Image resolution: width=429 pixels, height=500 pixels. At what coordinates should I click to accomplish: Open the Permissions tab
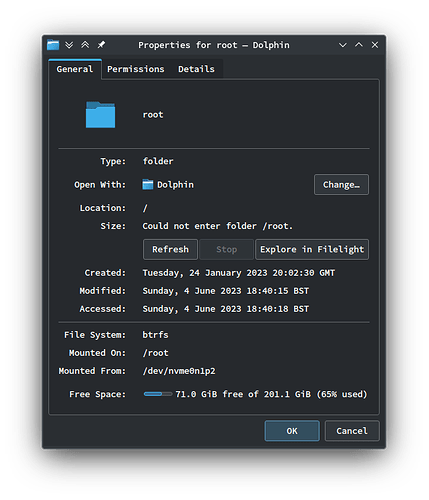(136, 69)
